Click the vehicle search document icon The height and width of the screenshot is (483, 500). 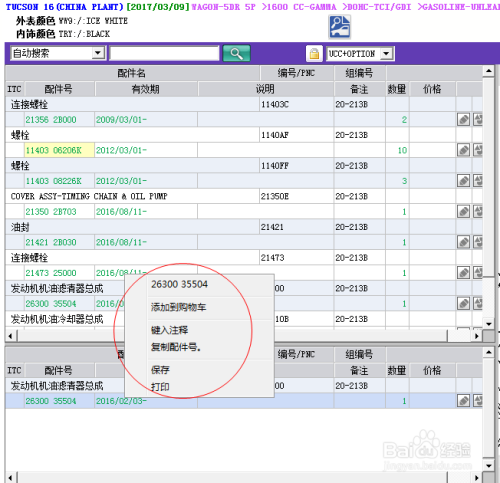340,27
